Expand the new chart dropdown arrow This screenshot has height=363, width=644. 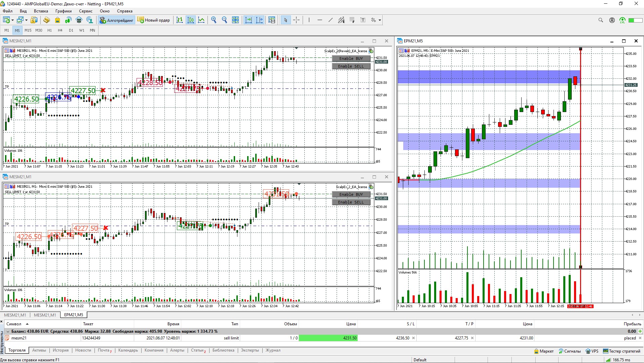pyautogui.click(x=12, y=20)
